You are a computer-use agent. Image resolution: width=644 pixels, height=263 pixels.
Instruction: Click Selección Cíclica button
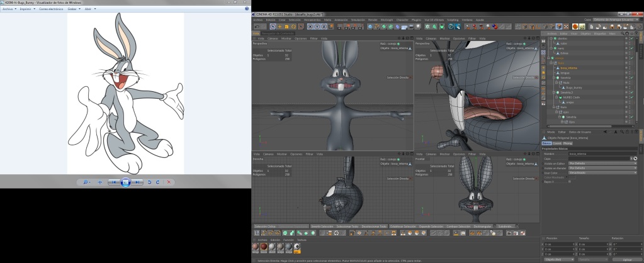264,227
